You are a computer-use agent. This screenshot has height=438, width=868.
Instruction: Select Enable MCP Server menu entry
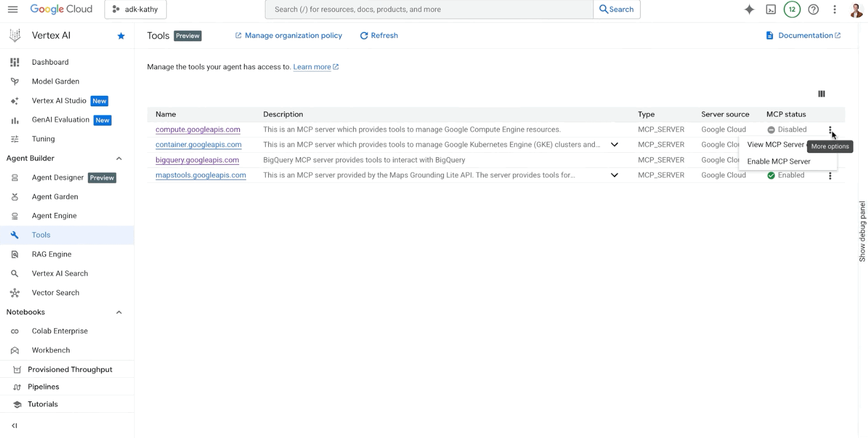point(788,162)
